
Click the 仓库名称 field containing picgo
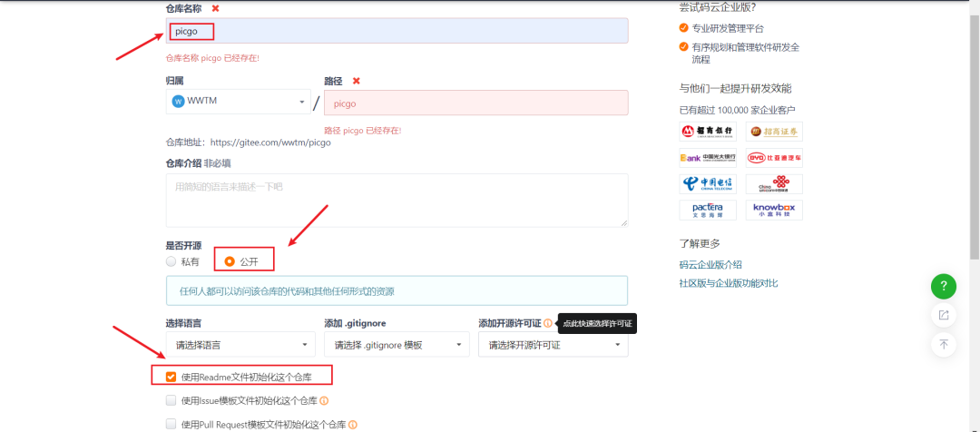tap(397, 31)
